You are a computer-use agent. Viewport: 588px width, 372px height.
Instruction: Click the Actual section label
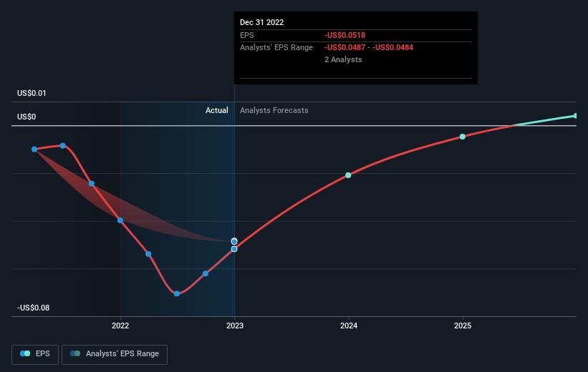click(217, 110)
